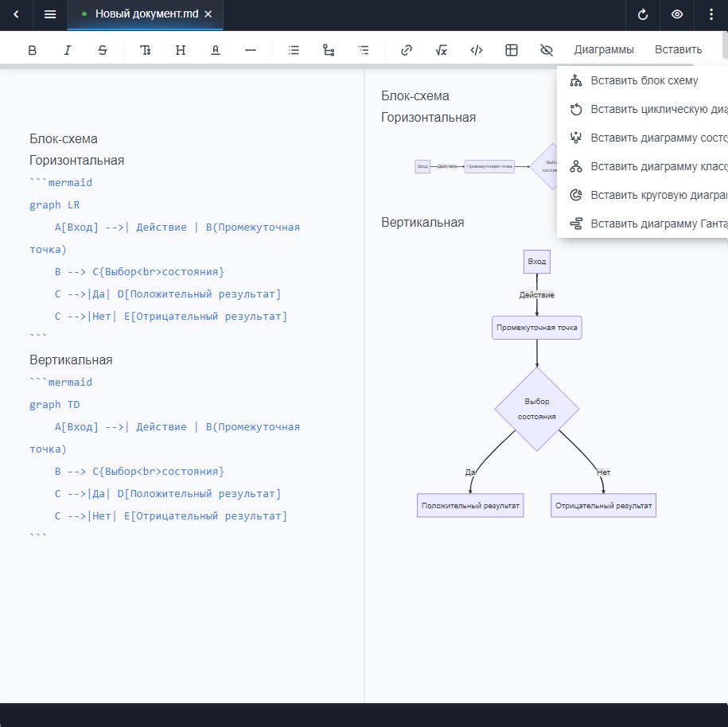Insert a code block
Viewport: 728px width, 727px height.
(x=477, y=50)
